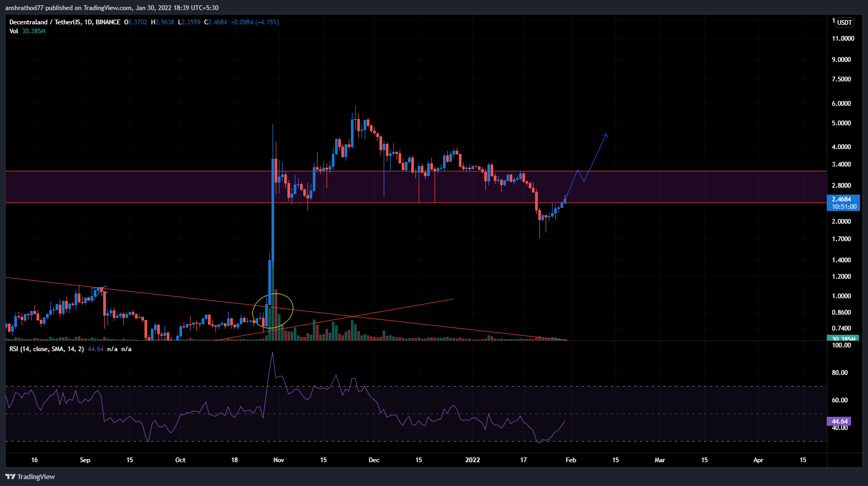Click the Dec label on time axis
Screen dimensions: 868x486
pos(374,460)
